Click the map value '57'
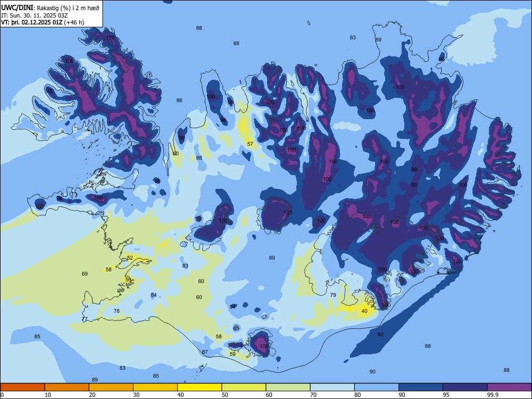The width and height of the screenshot is (532, 399). pyautogui.click(x=250, y=144)
